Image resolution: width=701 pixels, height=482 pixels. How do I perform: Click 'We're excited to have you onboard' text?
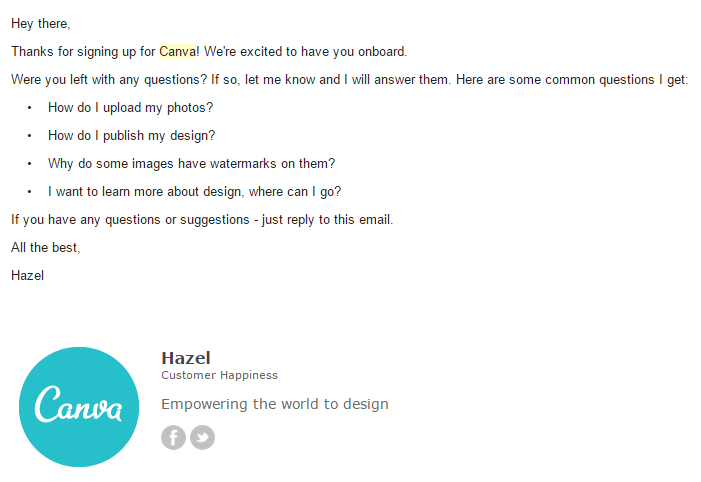305,51
